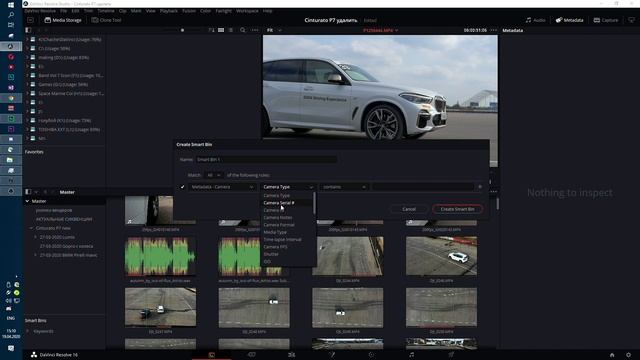Screen dimensions: 640x360
Task: Select Media Type option
Action: [275, 232]
